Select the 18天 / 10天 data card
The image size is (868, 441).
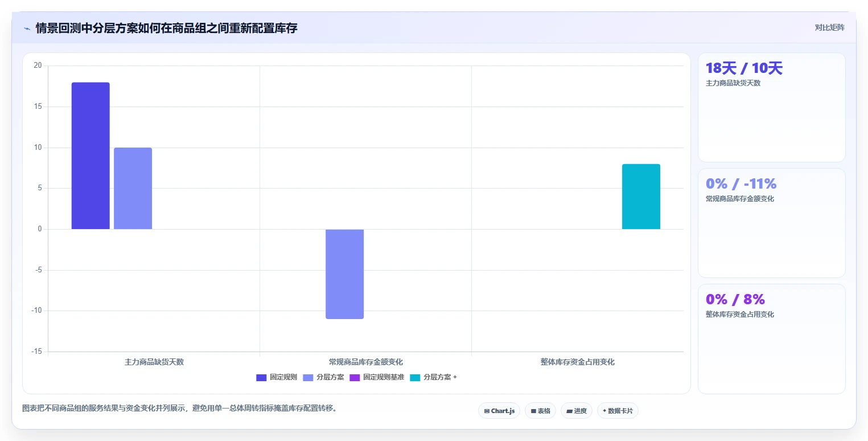click(x=771, y=107)
